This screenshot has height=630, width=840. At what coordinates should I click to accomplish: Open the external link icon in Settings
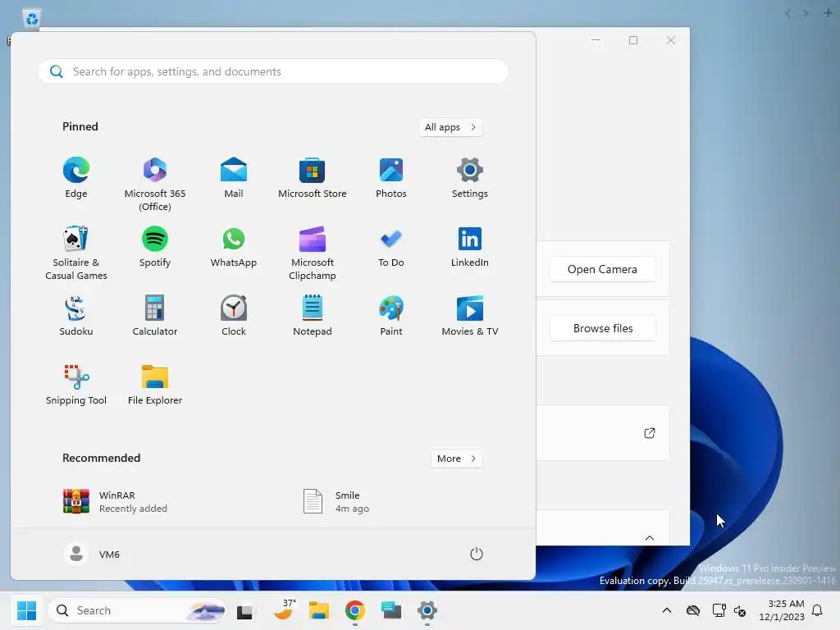(x=650, y=433)
